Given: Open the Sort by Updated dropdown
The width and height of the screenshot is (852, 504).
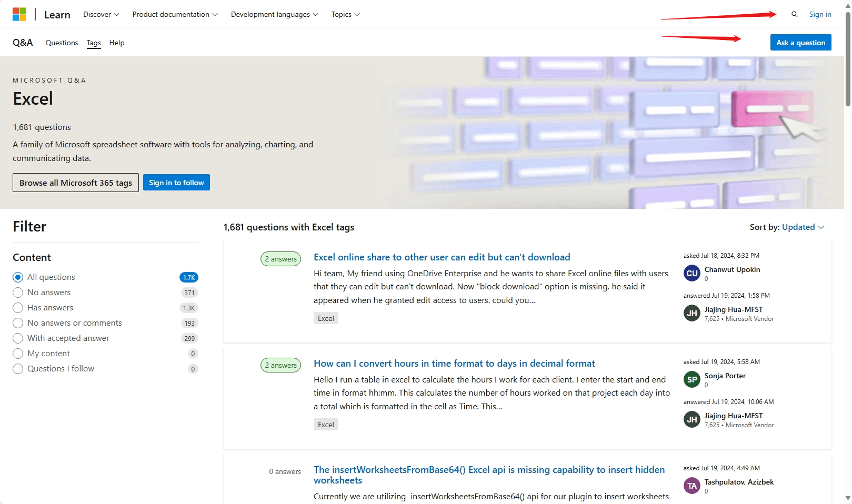Looking at the screenshot, I should click(803, 227).
